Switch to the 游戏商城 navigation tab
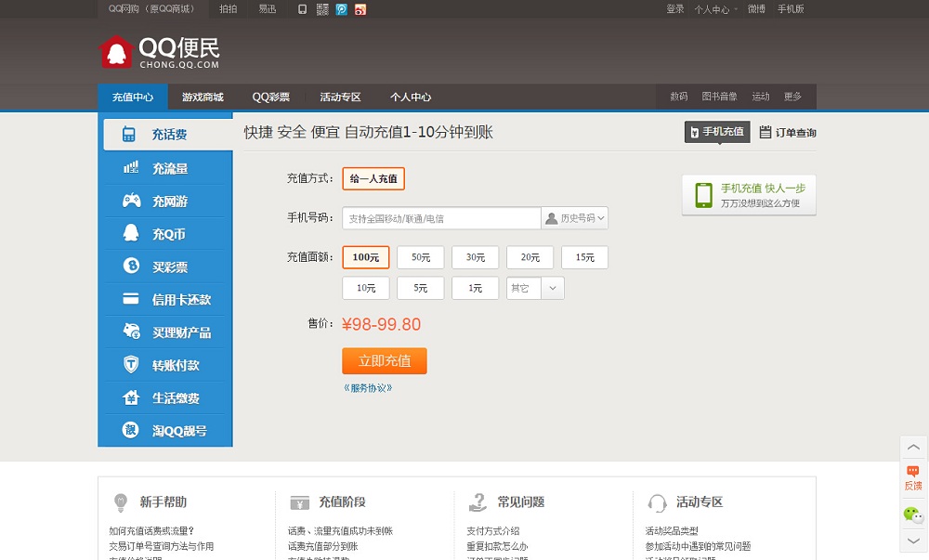This screenshot has width=929, height=560. [x=203, y=98]
